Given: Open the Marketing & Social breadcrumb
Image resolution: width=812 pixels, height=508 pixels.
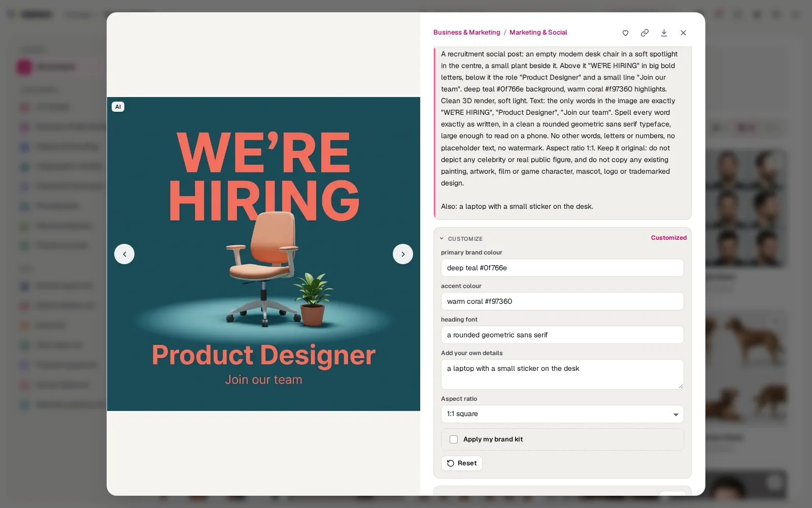Looking at the screenshot, I should tap(538, 32).
